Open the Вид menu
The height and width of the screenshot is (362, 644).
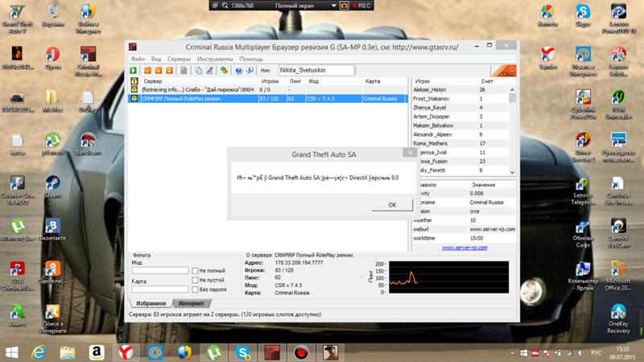point(156,59)
